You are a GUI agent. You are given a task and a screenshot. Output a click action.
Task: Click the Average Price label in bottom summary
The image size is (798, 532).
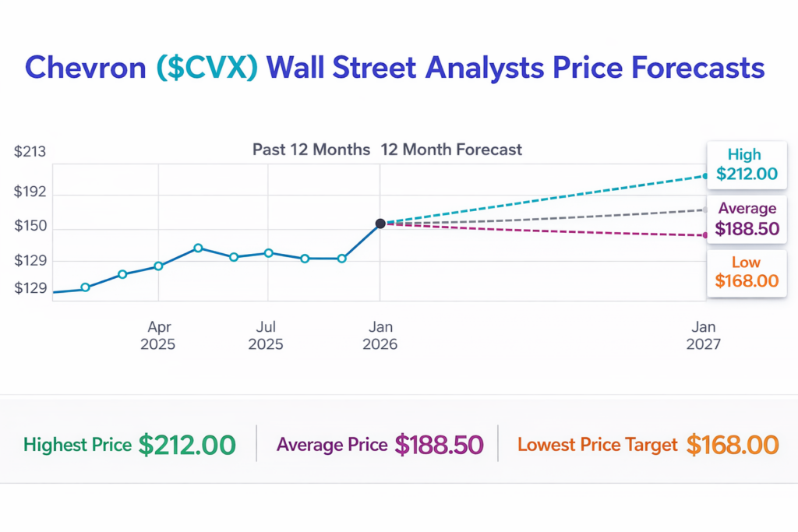tap(332, 445)
